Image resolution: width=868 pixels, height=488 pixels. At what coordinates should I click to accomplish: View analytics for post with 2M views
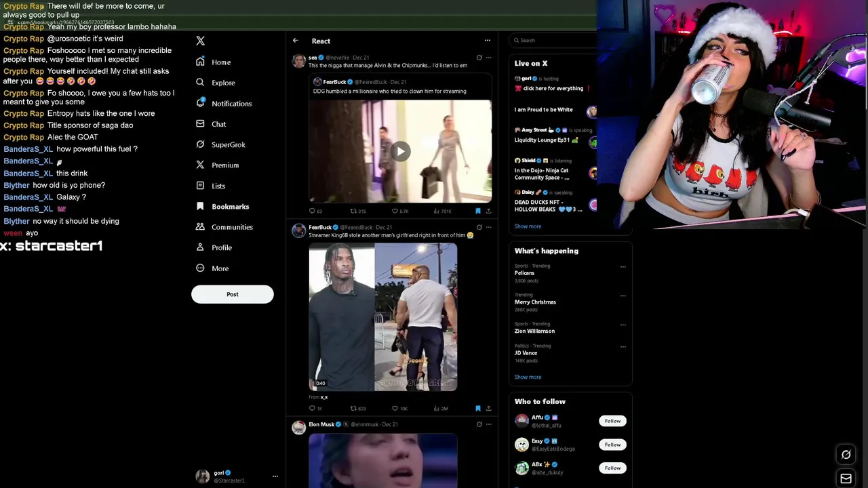pyautogui.click(x=442, y=408)
